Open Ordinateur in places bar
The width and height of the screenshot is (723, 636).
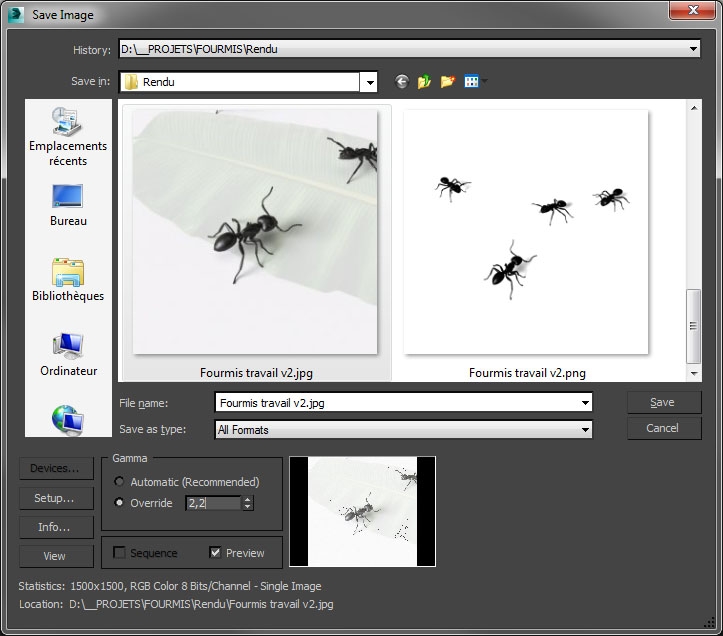click(x=68, y=354)
